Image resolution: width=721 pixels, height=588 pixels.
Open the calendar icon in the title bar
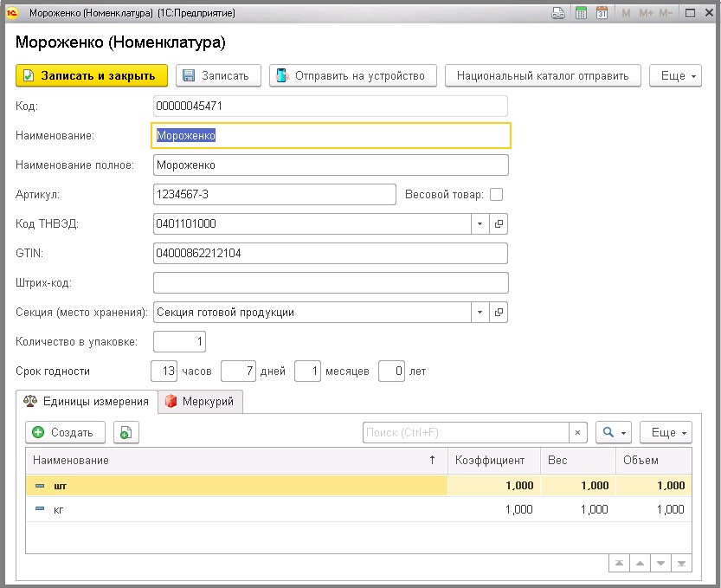point(602,13)
